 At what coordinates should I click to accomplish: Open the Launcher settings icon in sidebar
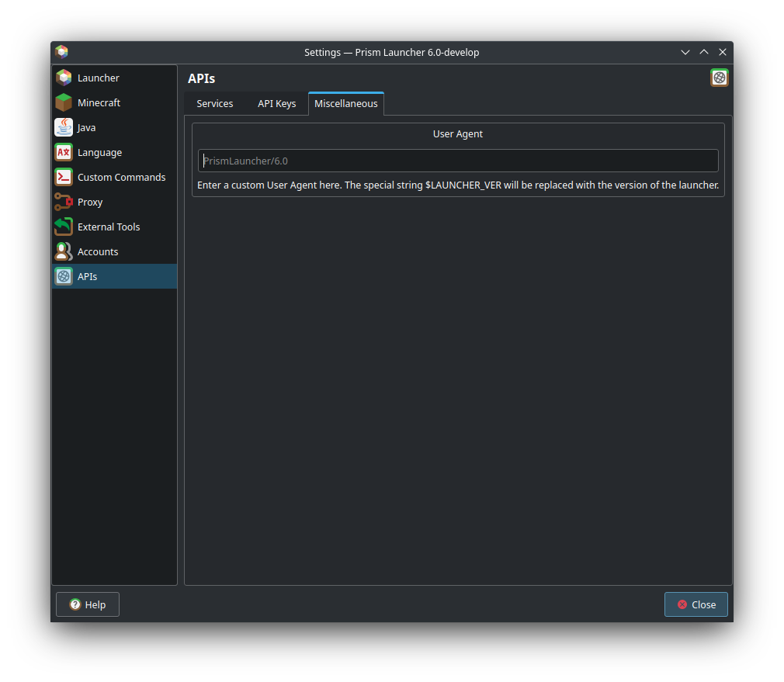tap(64, 78)
